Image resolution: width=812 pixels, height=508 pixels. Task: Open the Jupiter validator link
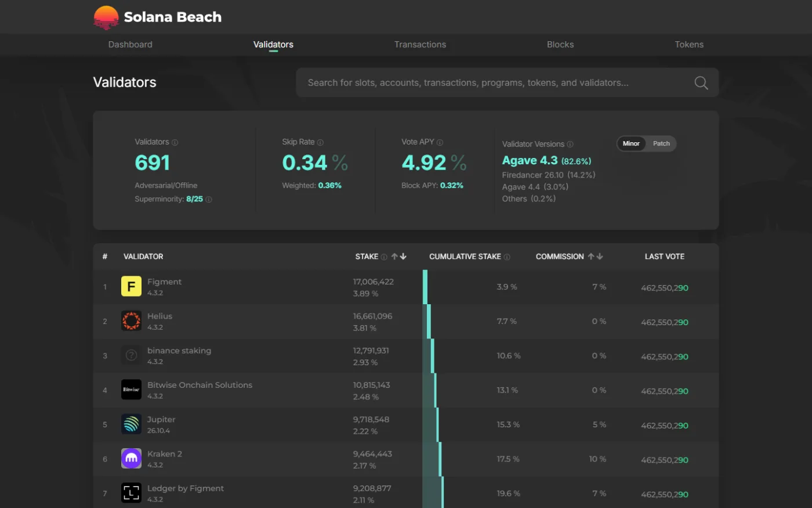point(161,420)
